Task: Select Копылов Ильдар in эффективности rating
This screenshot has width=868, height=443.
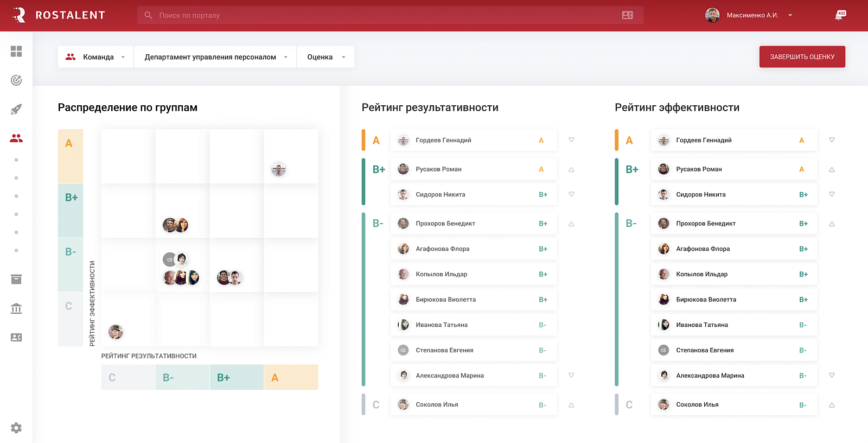Action: (x=734, y=274)
